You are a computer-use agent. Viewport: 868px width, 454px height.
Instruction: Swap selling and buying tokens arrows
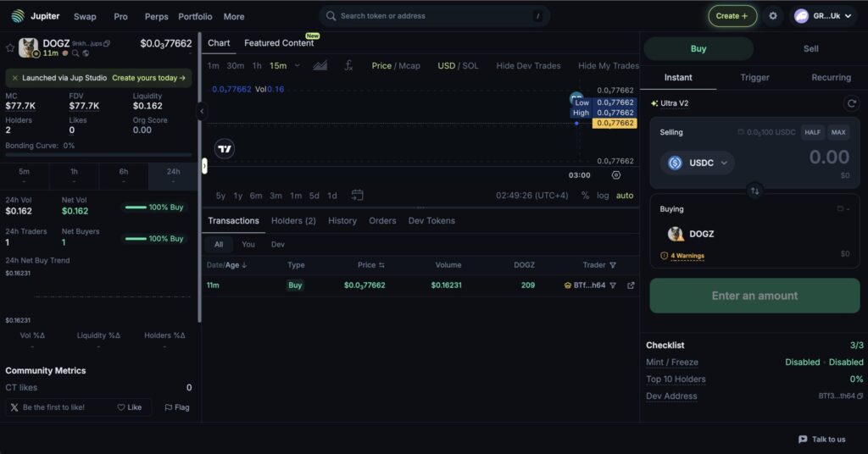click(x=755, y=191)
